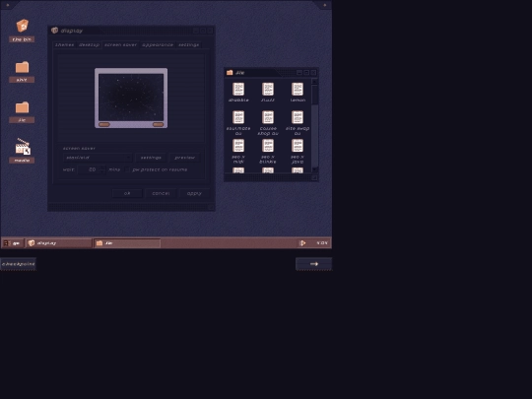532x399 pixels.
Task: Click the wait minutes input field
Action: pos(89,169)
